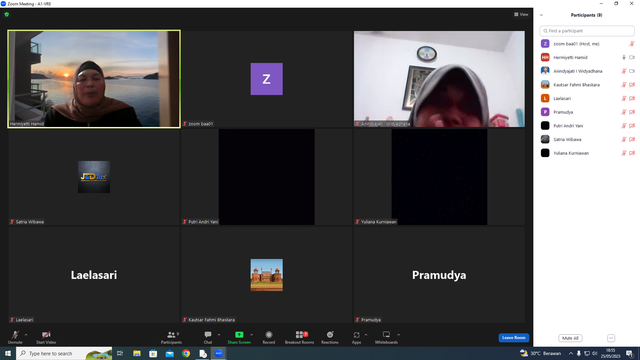Viewport: 640px width, 360px height.
Task: Expand chat options arrow next to Chat
Action: click(219, 335)
